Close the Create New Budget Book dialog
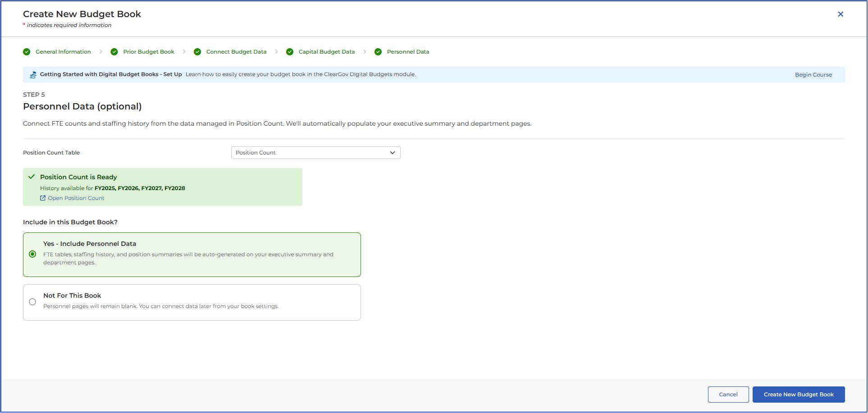 (x=841, y=14)
